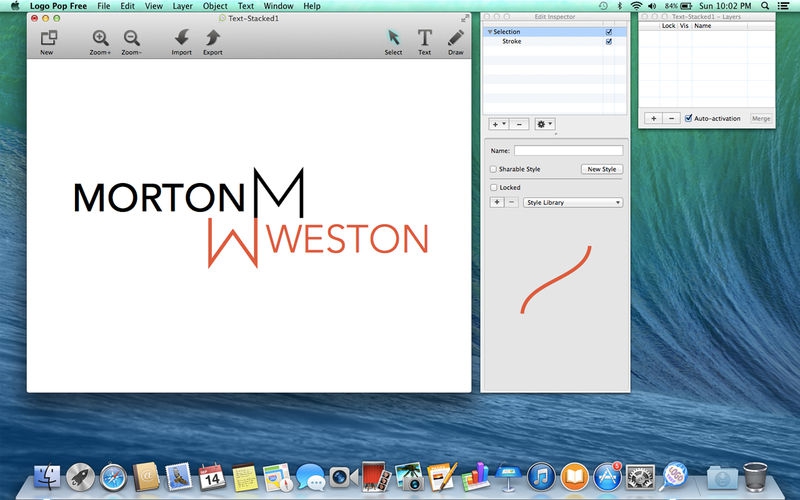Screen dimensions: 800x500
Task: Open Pages document icon in dock
Action: tap(442, 477)
